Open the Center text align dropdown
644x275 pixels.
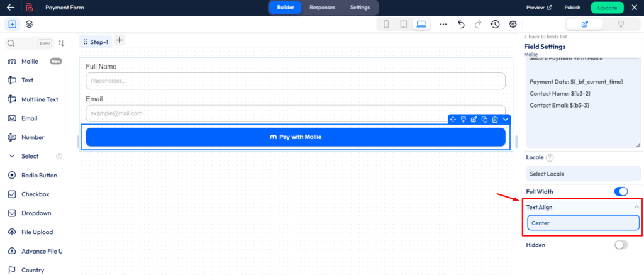click(x=583, y=223)
